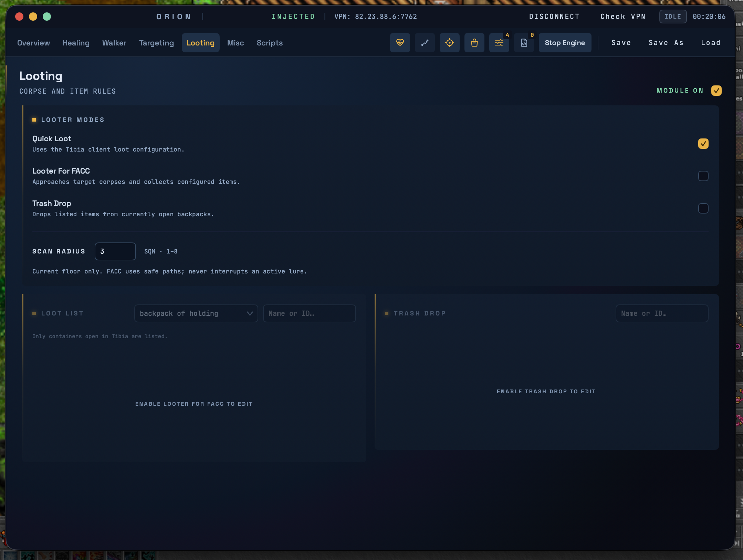This screenshot has height=560, width=743.
Task: Click the sliders icon with badge 4
Action: tap(499, 43)
